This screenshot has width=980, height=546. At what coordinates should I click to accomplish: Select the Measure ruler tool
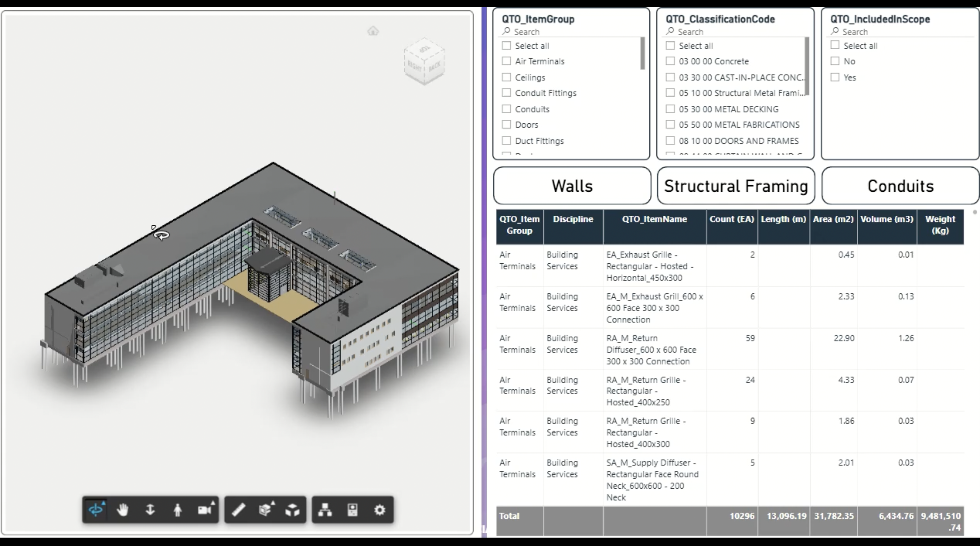(x=239, y=509)
